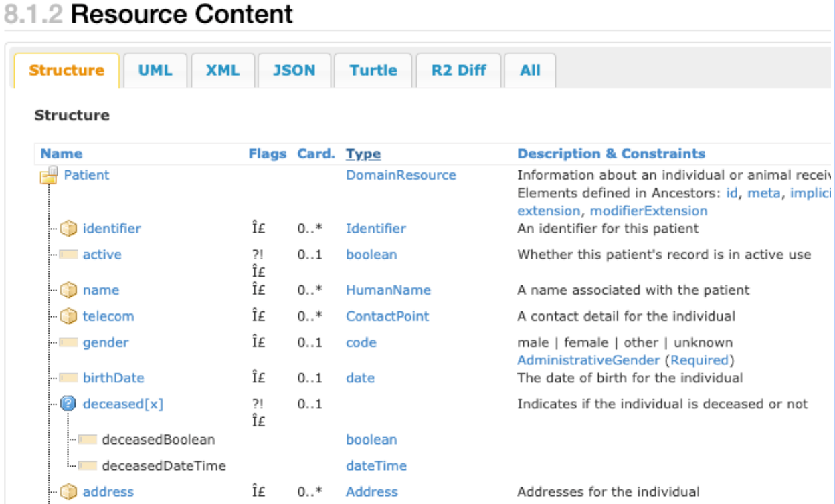Click the deceasedDateTime row name text
This screenshot has width=835, height=504.
coord(164,465)
